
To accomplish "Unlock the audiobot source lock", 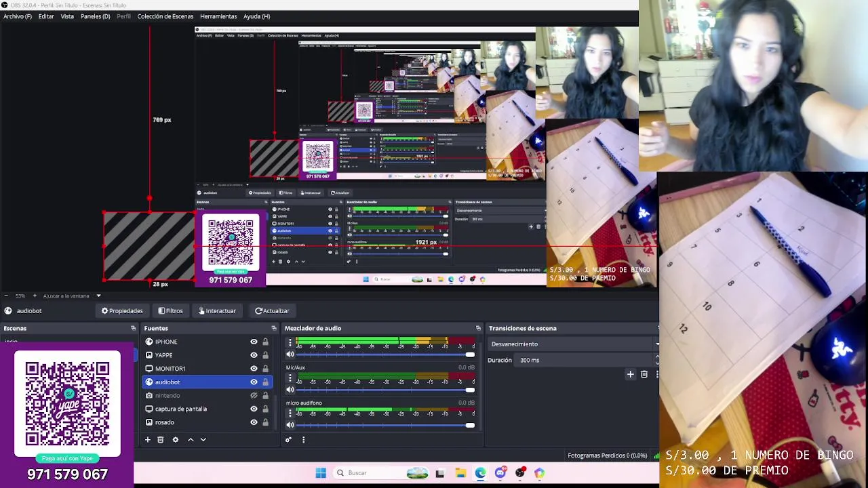I will pyautogui.click(x=265, y=382).
